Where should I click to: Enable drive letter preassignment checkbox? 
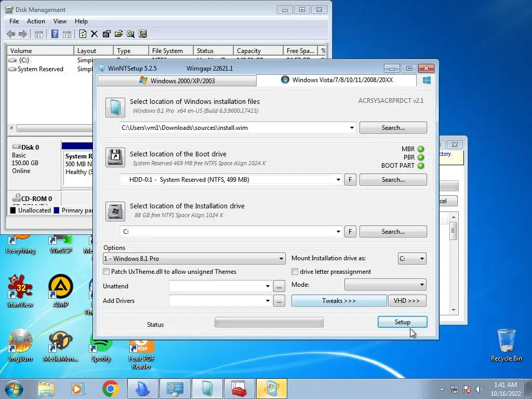click(295, 272)
